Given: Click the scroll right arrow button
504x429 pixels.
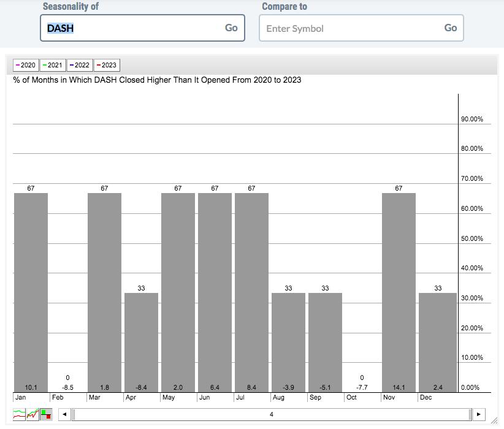Looking at the screenshot, I should coord(479,415).
